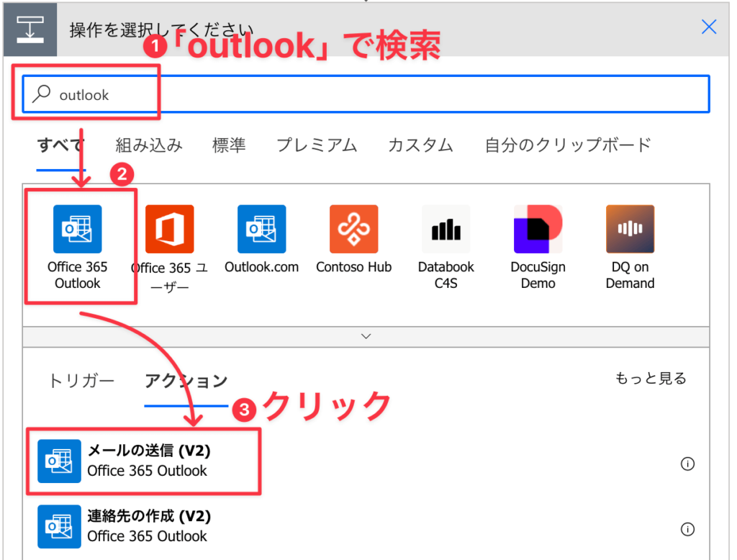Click the 連絡先の作成 (V2) action title

[149, 516]
